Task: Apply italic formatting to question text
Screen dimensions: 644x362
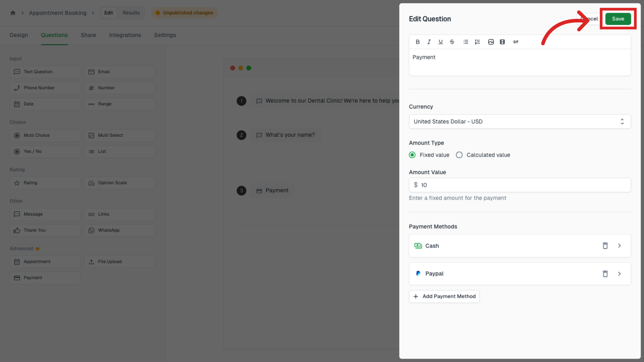Action: click(x=429, y=42)
